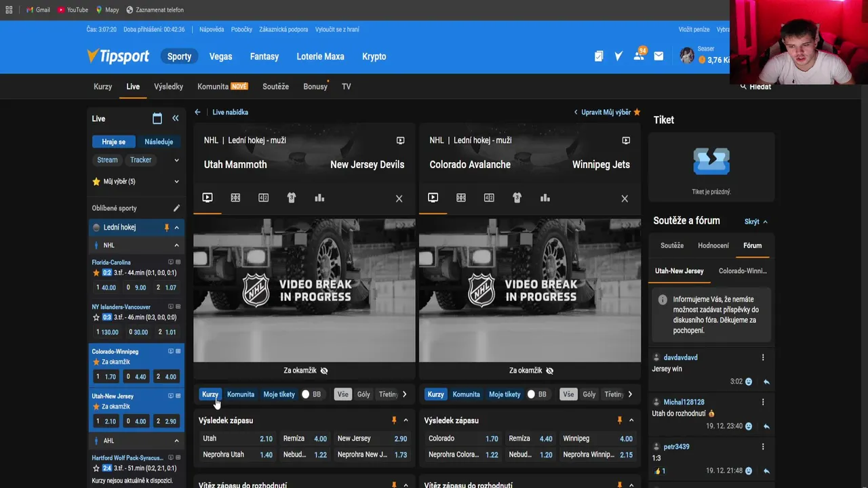This screenshot has height=488, width=868.
Task: Open jersey lineup icon in Utah match
Action: 292,198
